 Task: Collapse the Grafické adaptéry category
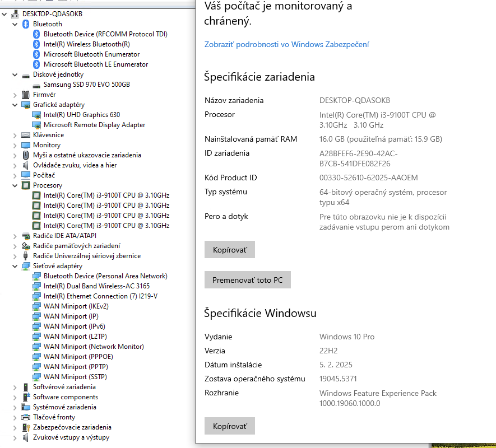click(15, 105)
